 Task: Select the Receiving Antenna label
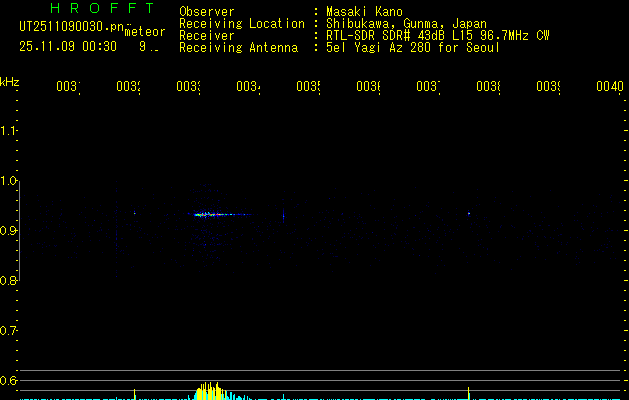coord(238,48)
